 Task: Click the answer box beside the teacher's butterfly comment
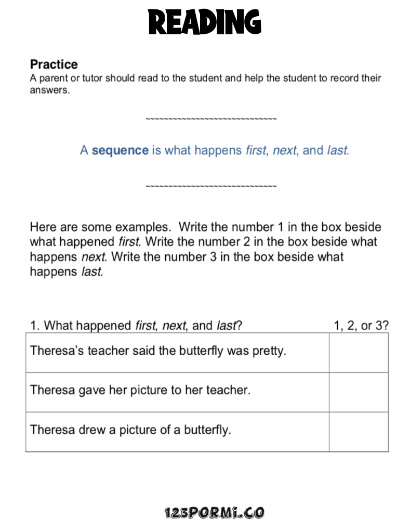tap(359, 353)
